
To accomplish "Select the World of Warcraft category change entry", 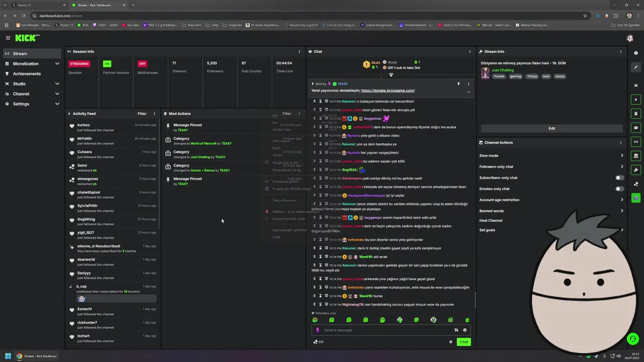I will coord(234,141).
